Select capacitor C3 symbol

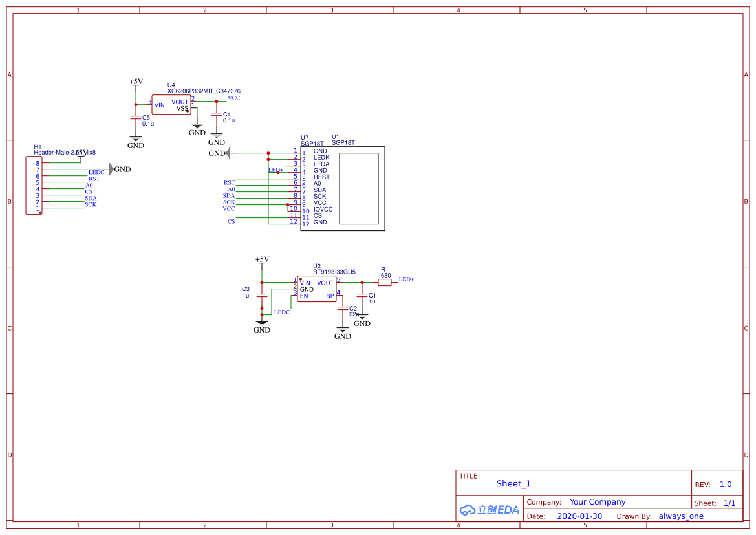pyautogui.click(x=262, y=294)
